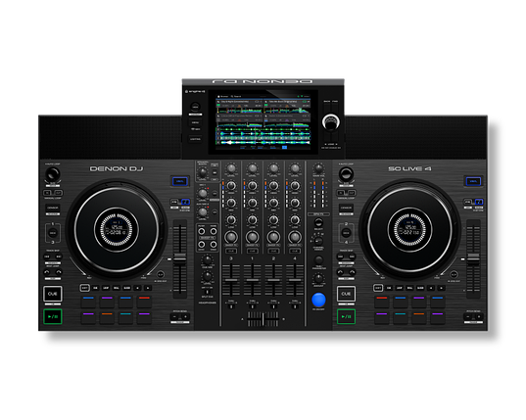Toggle the right deck blue VINYL button
This screenshot has height=420, width=526.
tap(473, 181)
